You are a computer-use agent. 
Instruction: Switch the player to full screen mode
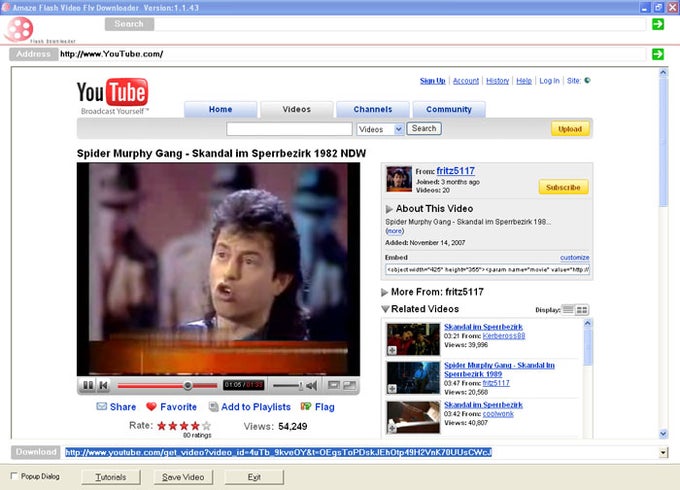click(350, 385)
